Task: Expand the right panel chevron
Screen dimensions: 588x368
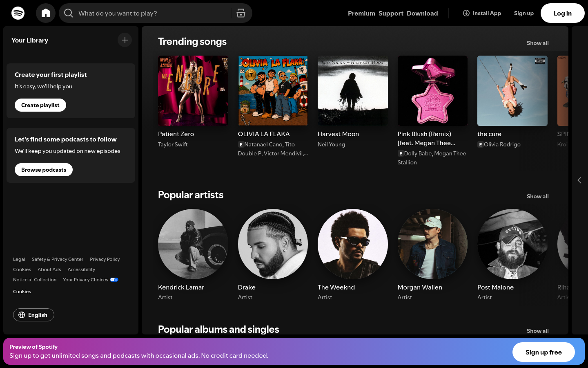Action: click(579, 180)
